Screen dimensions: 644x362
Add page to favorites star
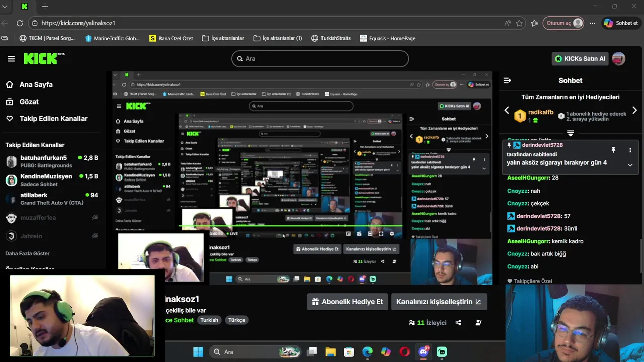click(519, 23)
